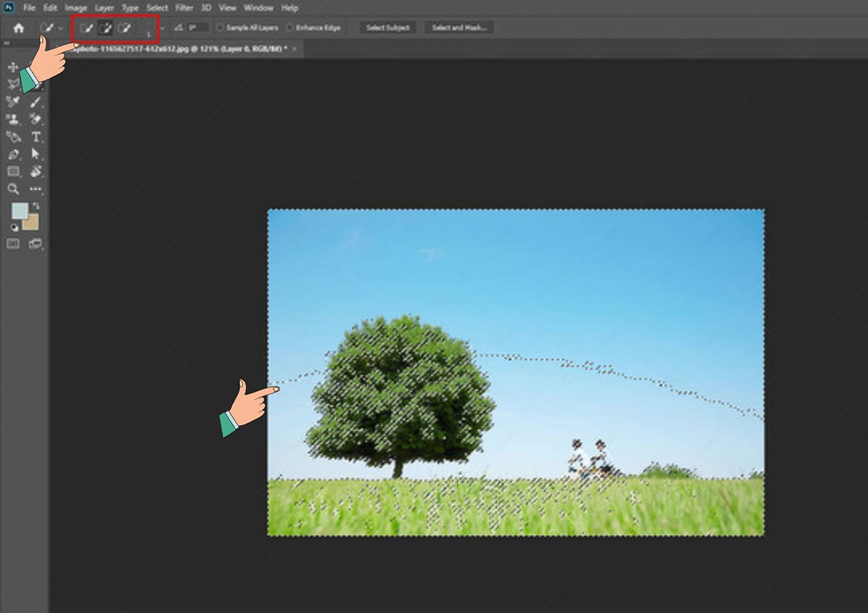868x613 pixels.
Task: Click the Select Subject button
Action: click(x=388, y=28)
